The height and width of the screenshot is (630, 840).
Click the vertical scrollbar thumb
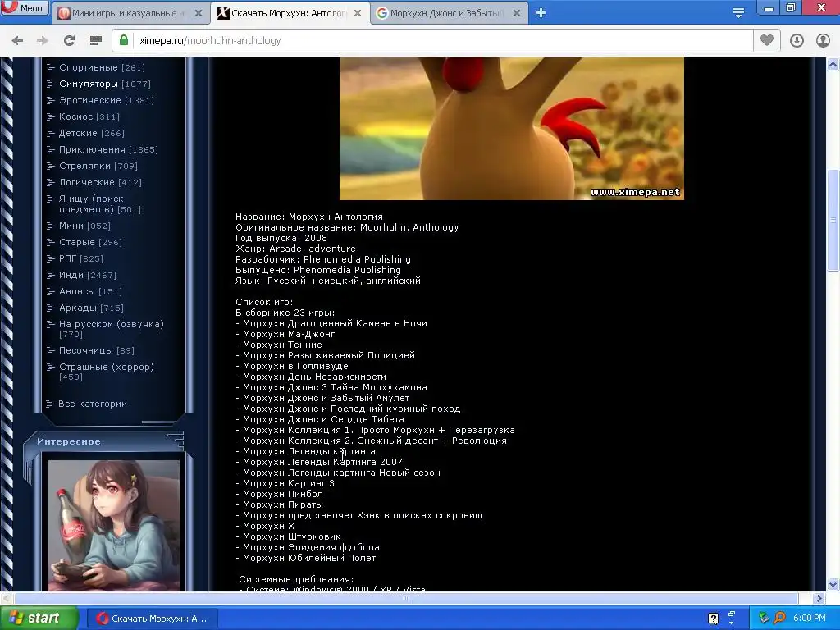point(833,220)
